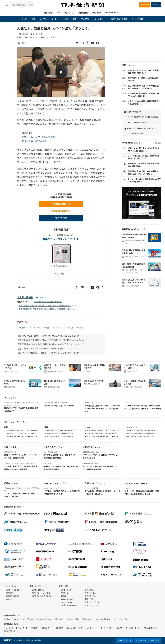
Task: Click the note icon below the article
Action: pyautogui.click(x=87, y=288)
